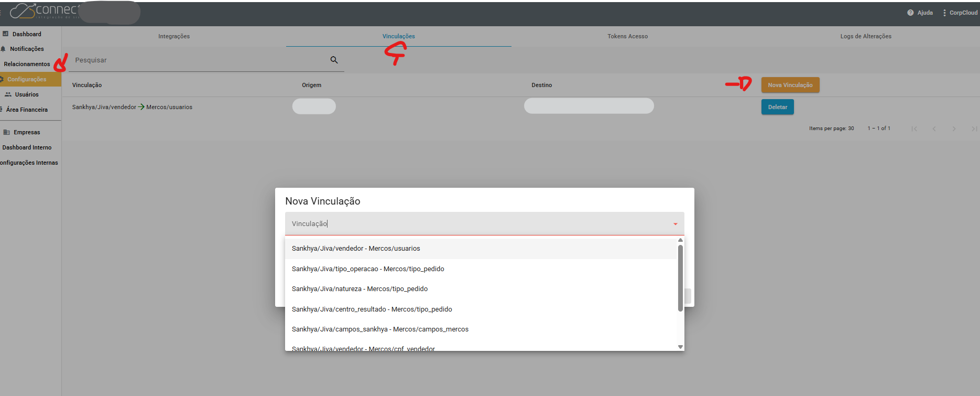
Task: Switch to the Tokens Acesso tab
Action: 627,36
